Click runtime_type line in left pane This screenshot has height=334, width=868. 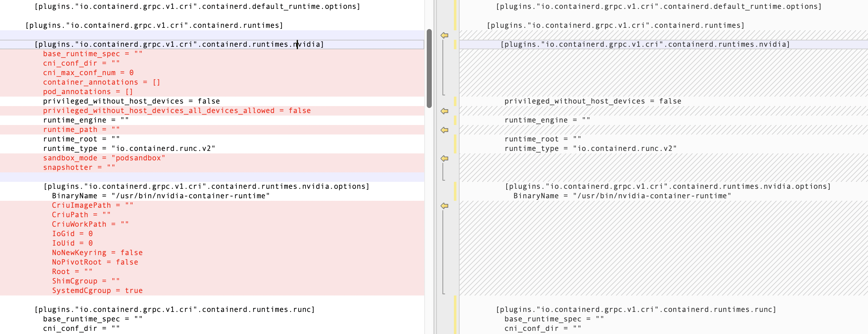(129, 148)
